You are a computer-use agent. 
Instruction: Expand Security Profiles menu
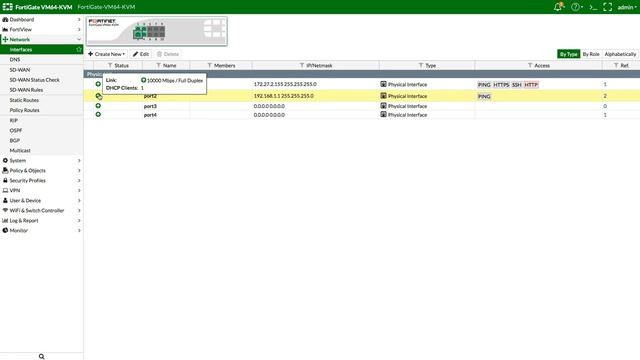pos(41,180)
